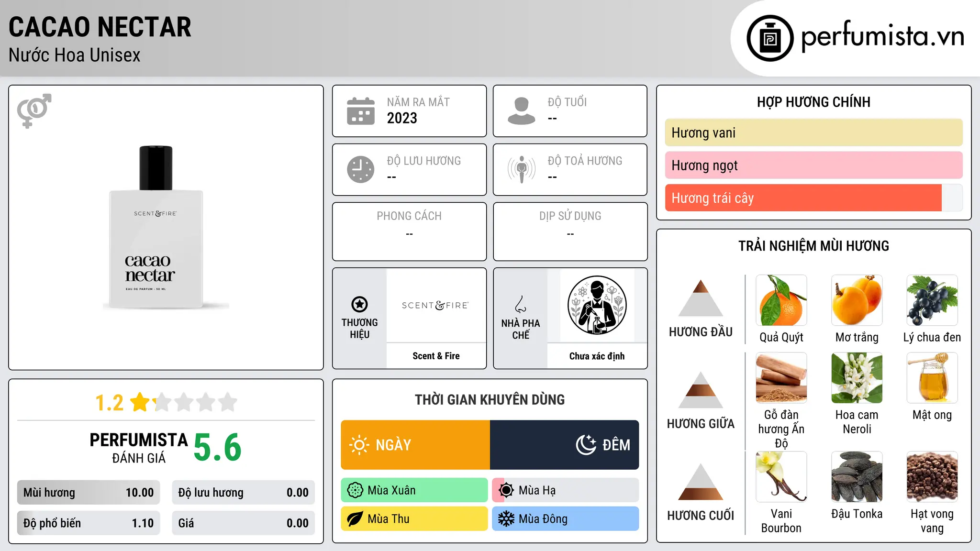Click the flower icon for Mùa Xuân
The width and height of the screenshot is (980, 551).
pyautogui.click(x=355, y=490)
